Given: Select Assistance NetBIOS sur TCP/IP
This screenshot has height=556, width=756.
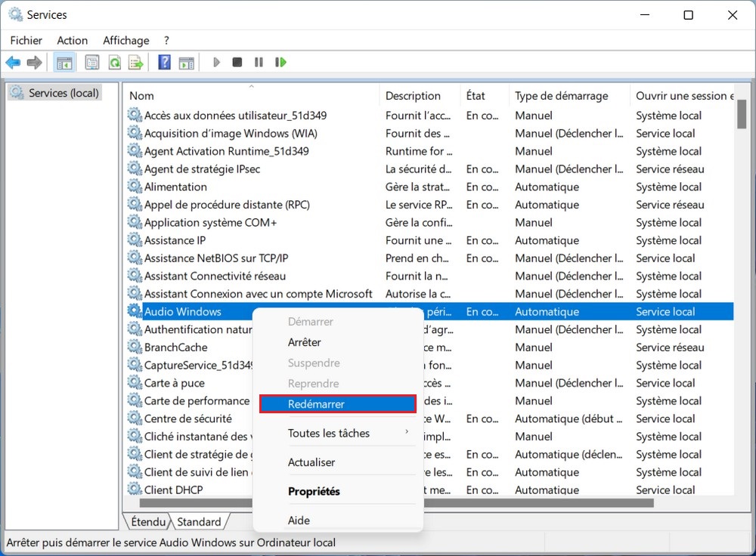Looking at the screenshot, I should (x=216, y=258).
